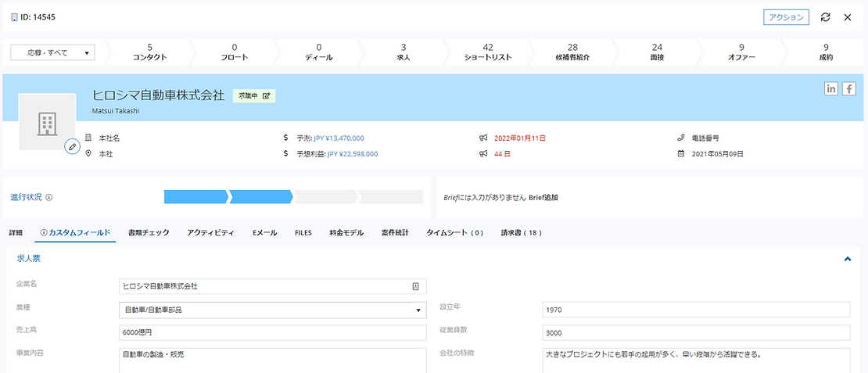Click the 設立年 input field
Image resolution: width=868 pixels, height=373 pixels.
(695, 310)
